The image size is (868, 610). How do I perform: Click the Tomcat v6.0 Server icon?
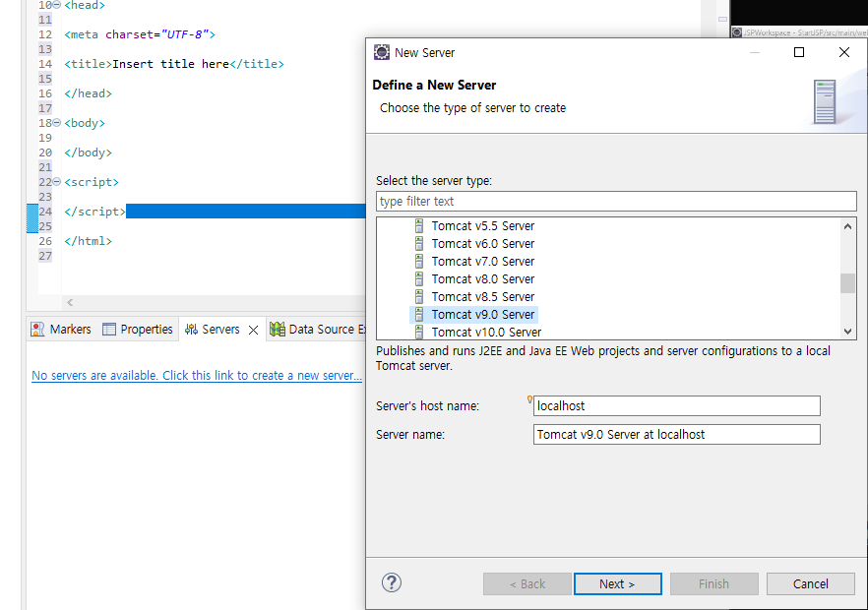[419, 244]
